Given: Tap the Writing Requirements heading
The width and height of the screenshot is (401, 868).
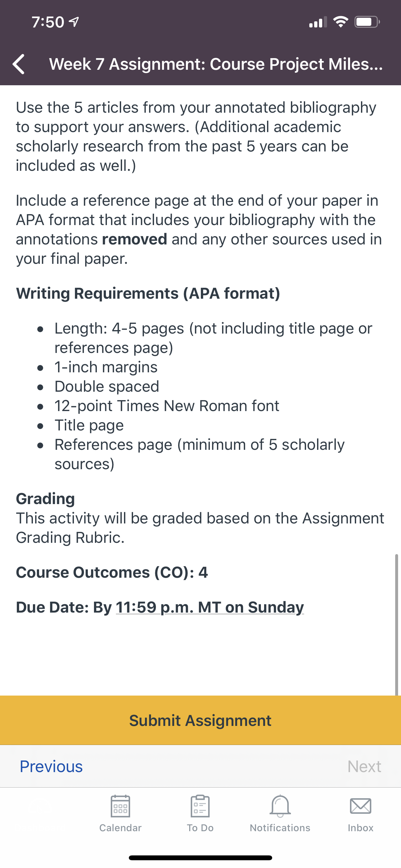Looking at the screenshot, I should (x=148, y=293).
